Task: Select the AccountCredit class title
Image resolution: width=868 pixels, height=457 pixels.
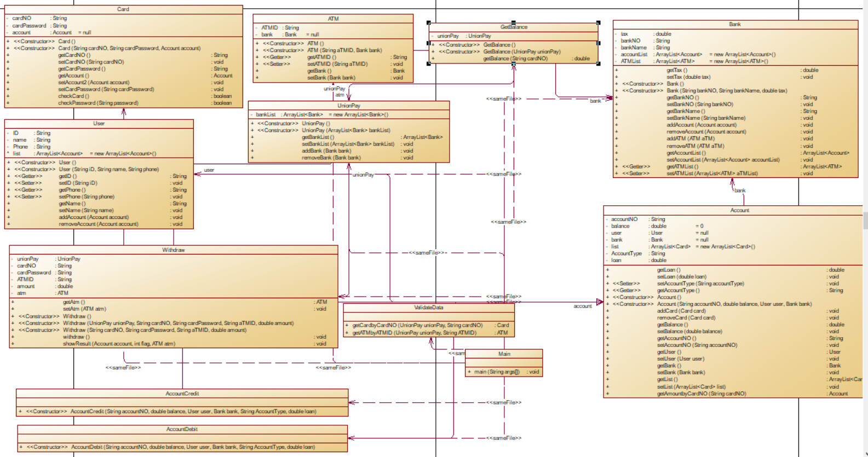Action: (182, 394)
